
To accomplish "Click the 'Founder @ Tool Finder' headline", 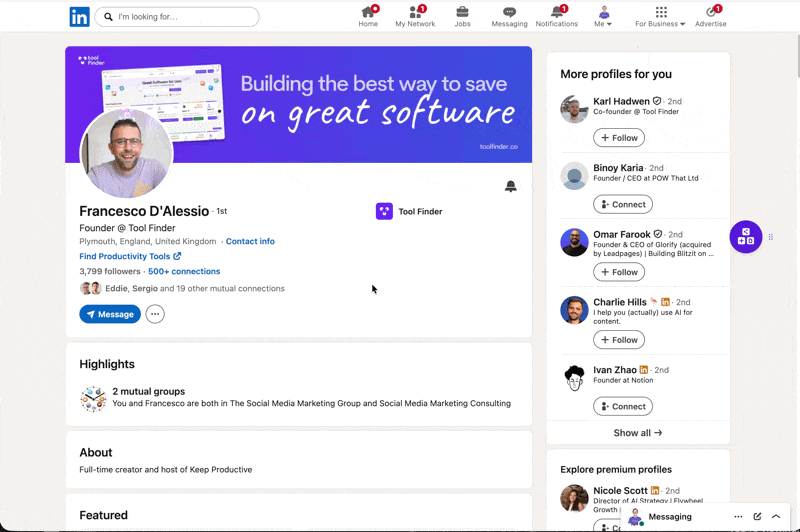I will click(127, 228).
